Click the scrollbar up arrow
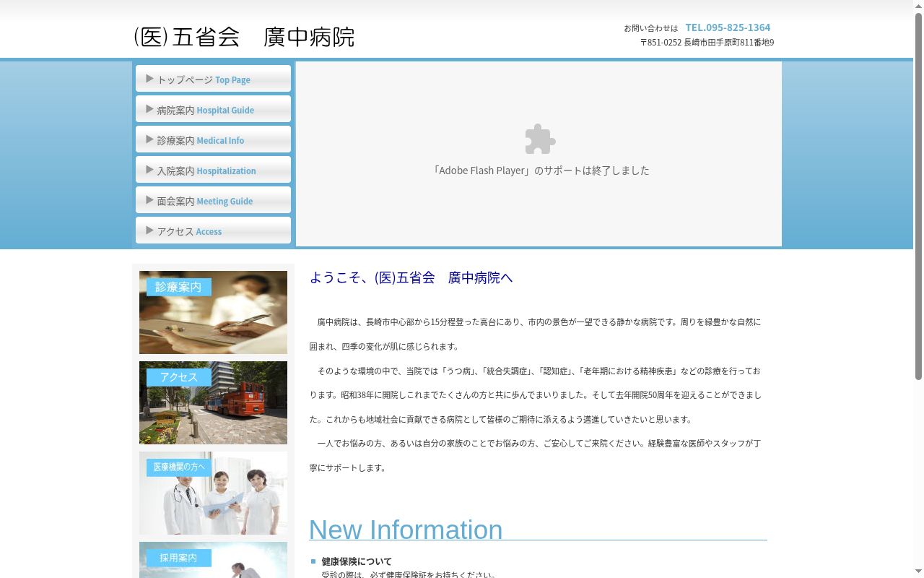 tap(918, 5)
